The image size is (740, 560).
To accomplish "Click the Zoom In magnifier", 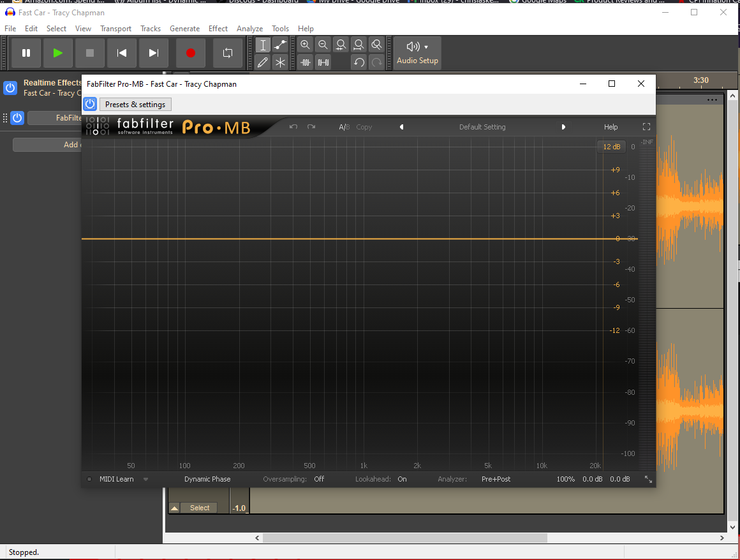I will (306, 45).
